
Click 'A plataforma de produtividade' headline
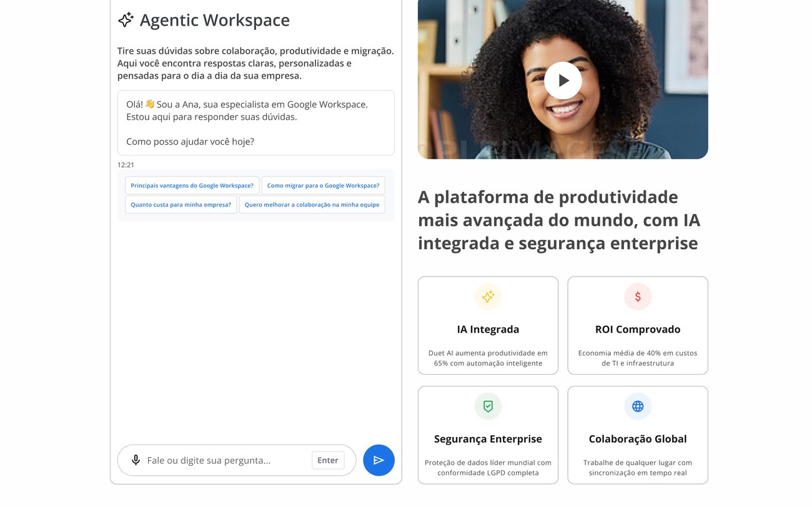click(x=559, y=220)
